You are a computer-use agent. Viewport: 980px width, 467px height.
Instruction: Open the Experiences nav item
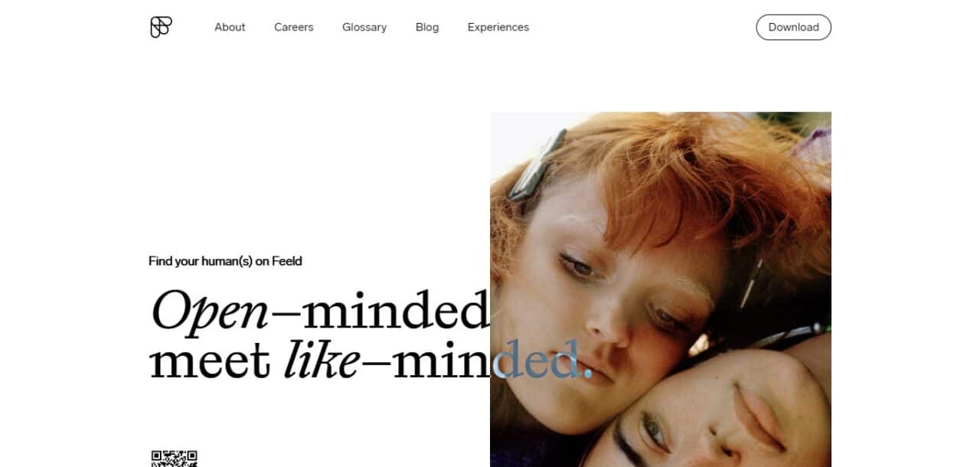point(498,27)
